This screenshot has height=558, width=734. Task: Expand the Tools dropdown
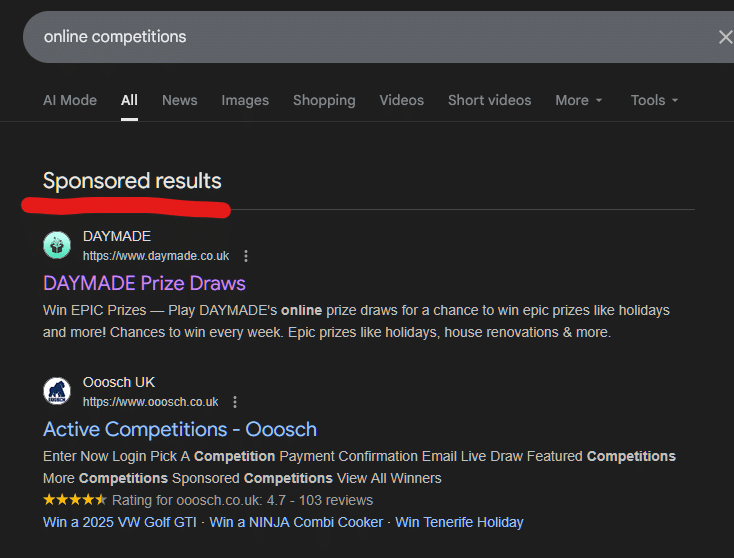point(654,100)
